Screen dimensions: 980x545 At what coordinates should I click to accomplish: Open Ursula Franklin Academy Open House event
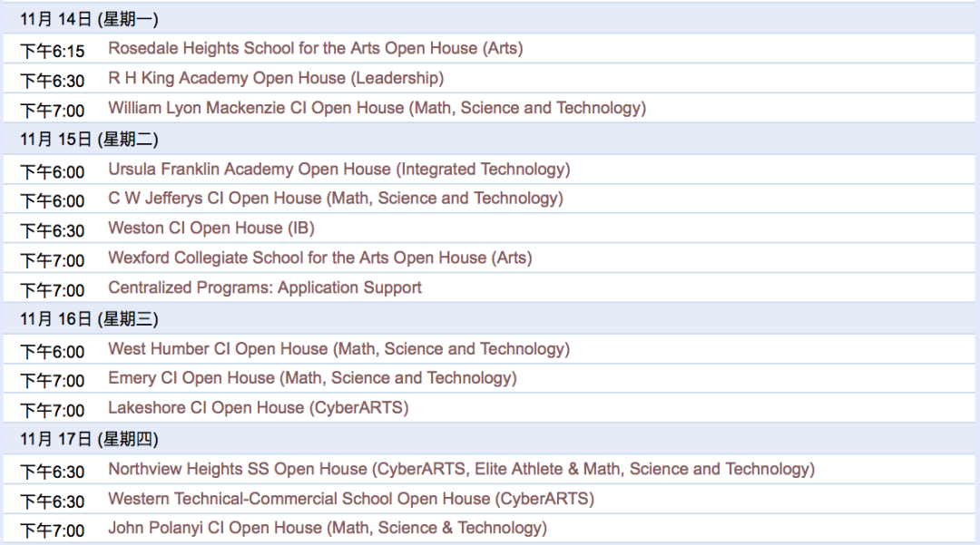click(338, 170)
